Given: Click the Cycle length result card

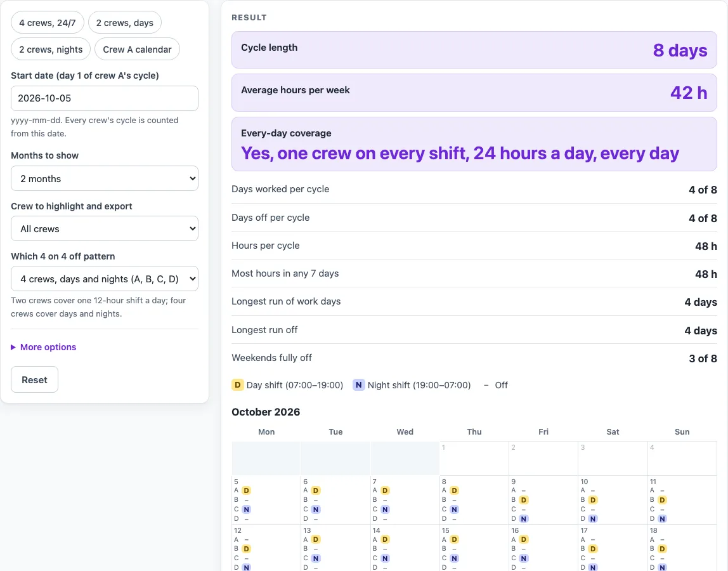Looking at the screenshot, I should [x=474, y=49].
